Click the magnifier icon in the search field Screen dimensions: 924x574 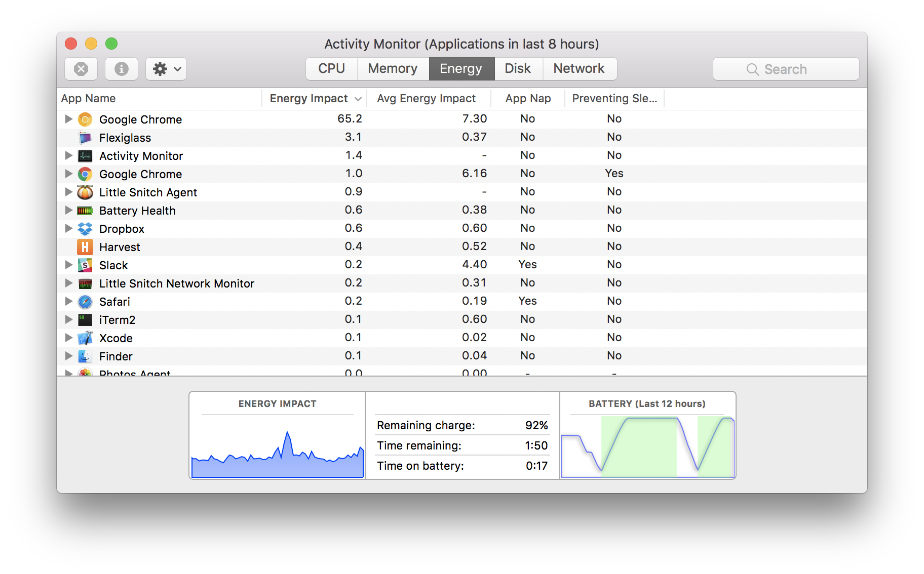(752, 69)
